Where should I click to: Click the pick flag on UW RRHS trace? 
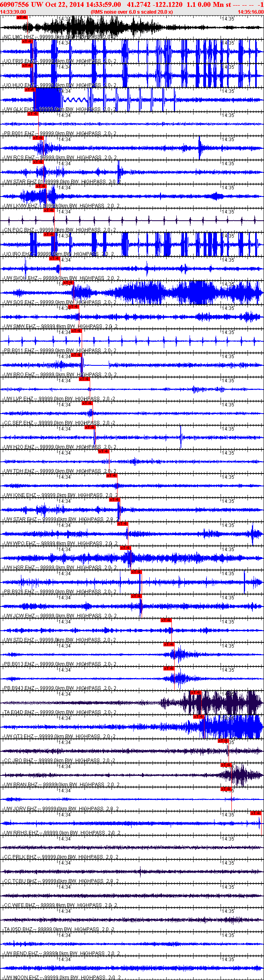coord(256,813)
